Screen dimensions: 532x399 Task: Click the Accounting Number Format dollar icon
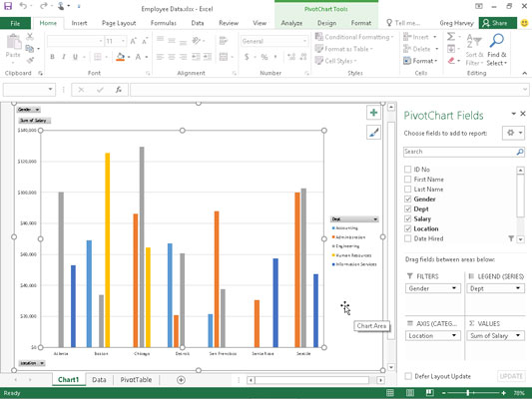[247, 57]
